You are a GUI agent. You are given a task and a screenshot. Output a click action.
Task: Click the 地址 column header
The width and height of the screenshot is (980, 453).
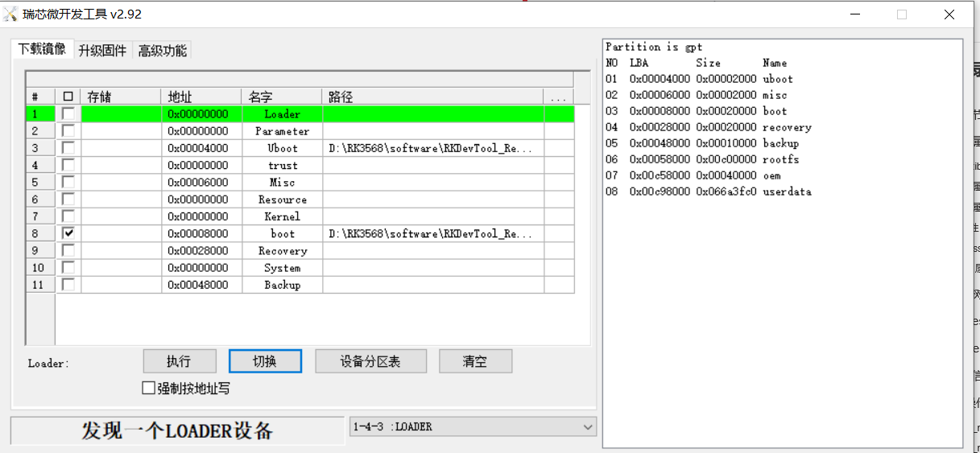[x=201, y=97]
